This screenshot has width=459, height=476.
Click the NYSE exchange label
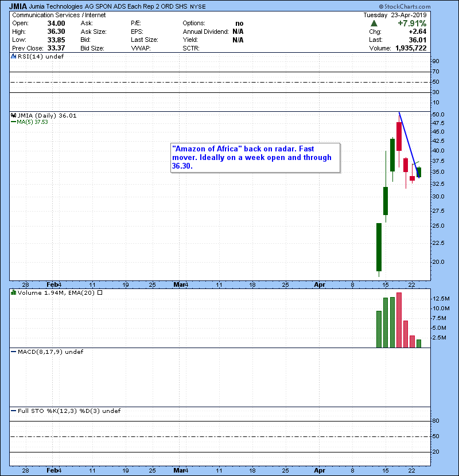(x=198, y=7)
